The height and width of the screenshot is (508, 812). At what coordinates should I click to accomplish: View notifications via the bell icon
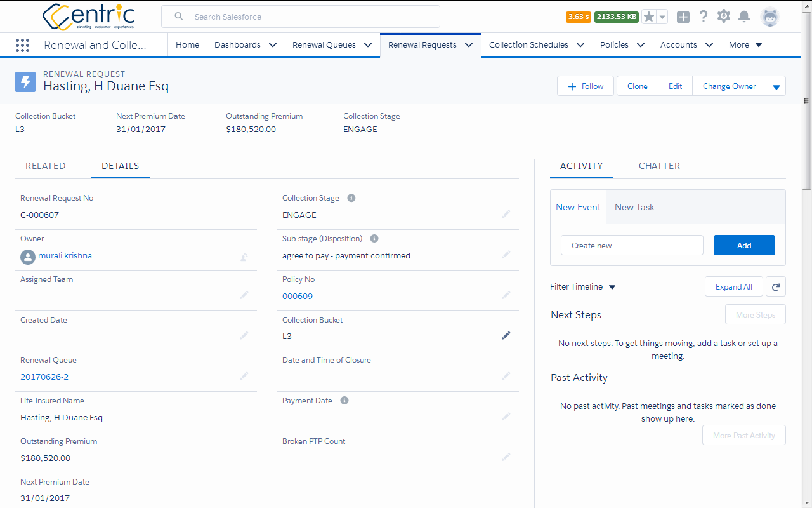pyautogui.click(x=743, y=16)
